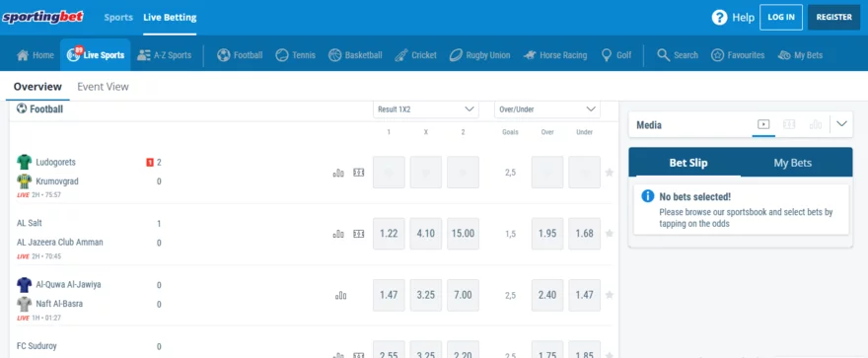This screenshot has width=868, height=358.
Task: Click the REGISTER button
Action: [x=834, y=17]
